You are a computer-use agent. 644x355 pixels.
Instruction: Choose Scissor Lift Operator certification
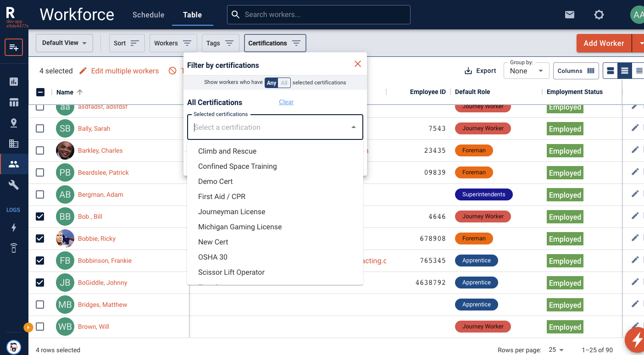coord(275,272)
